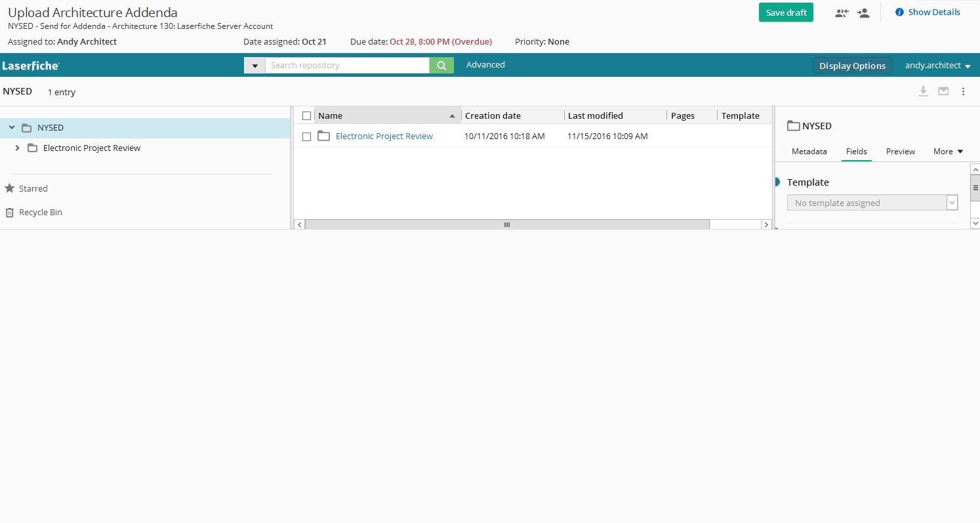Click inside the Search repository field
980x523 pixels.
click(x=347, y=66)
